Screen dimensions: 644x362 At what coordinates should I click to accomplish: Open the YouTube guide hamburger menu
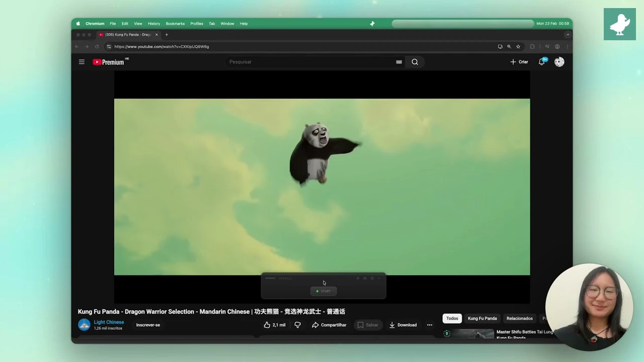[82, 62]
